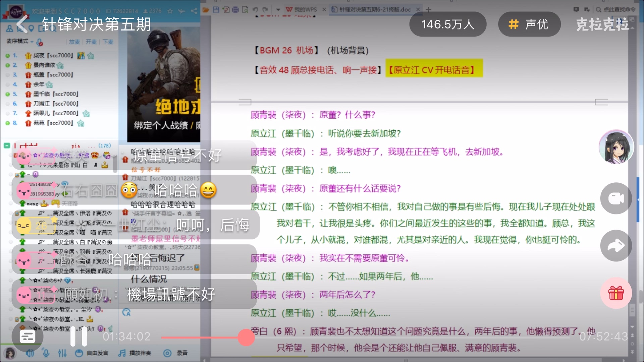Open the audio mixer sliders icon
The image size is (644, 362).
[62, 353]
